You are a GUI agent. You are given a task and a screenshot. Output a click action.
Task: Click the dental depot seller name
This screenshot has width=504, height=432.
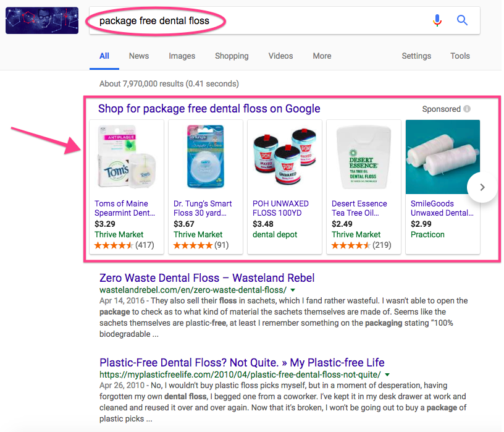point(275,234)
